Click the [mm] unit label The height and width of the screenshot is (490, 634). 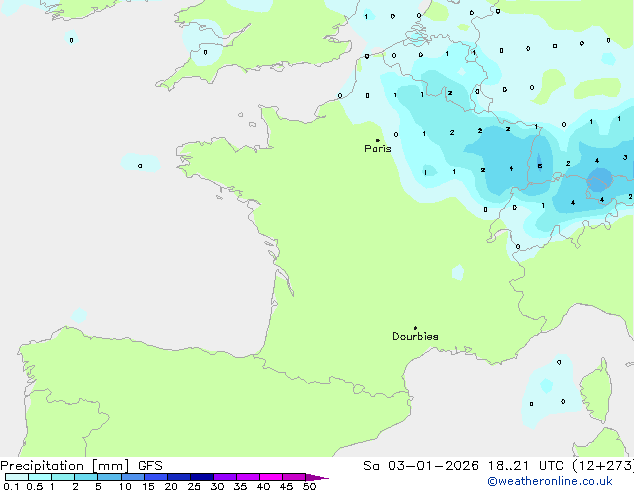click(x=111, y=466)
